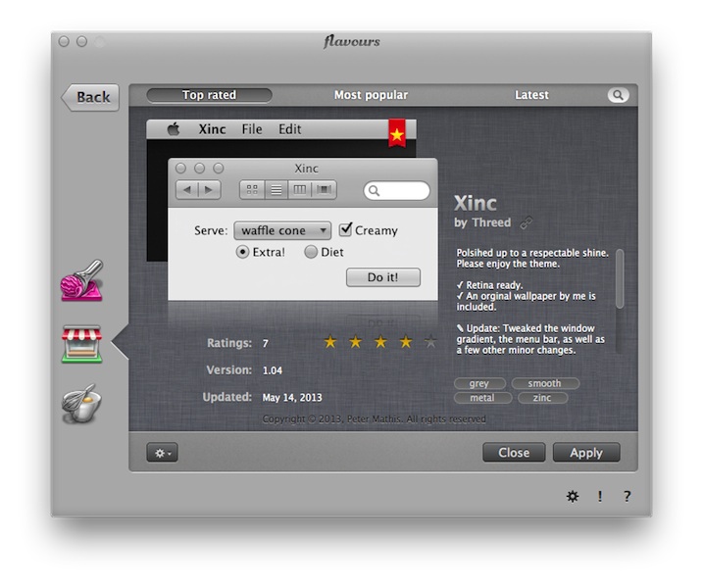Open preferences gear icon at bottom right

tap(573, 496)
